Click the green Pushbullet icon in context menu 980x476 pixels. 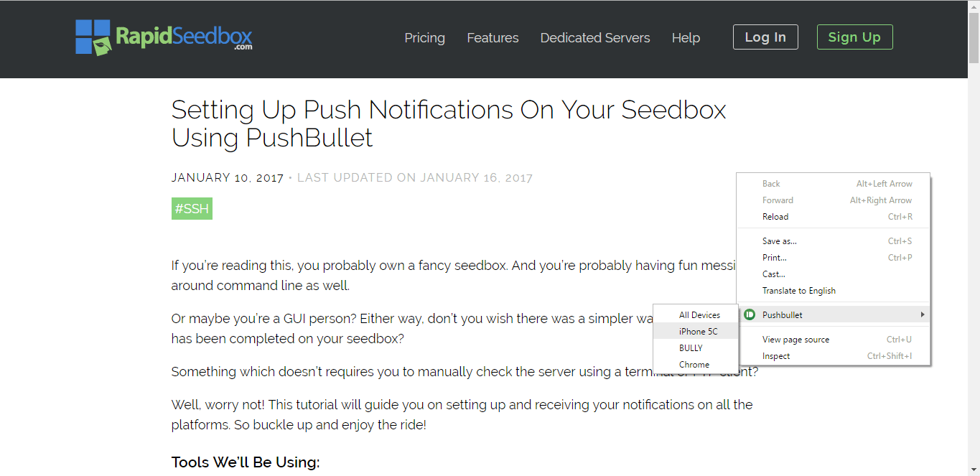coord(750,314)
